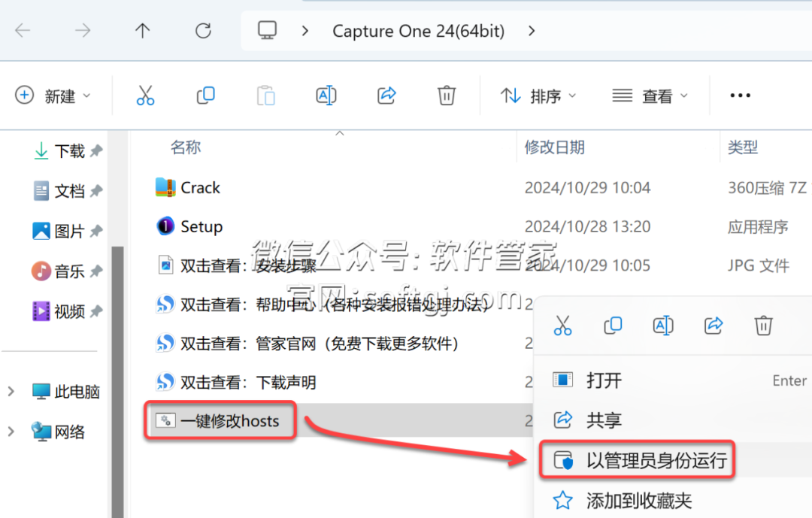Viewport: 812px width, 518px height.
Task: Select the 双击查看：帮助中心 shortcut
Action: (323, 304)
